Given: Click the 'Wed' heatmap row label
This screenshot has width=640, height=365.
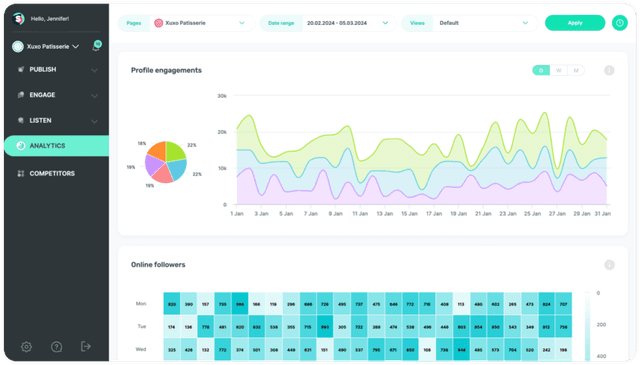Looking at the screenshot, I should [x=141, y=349].
